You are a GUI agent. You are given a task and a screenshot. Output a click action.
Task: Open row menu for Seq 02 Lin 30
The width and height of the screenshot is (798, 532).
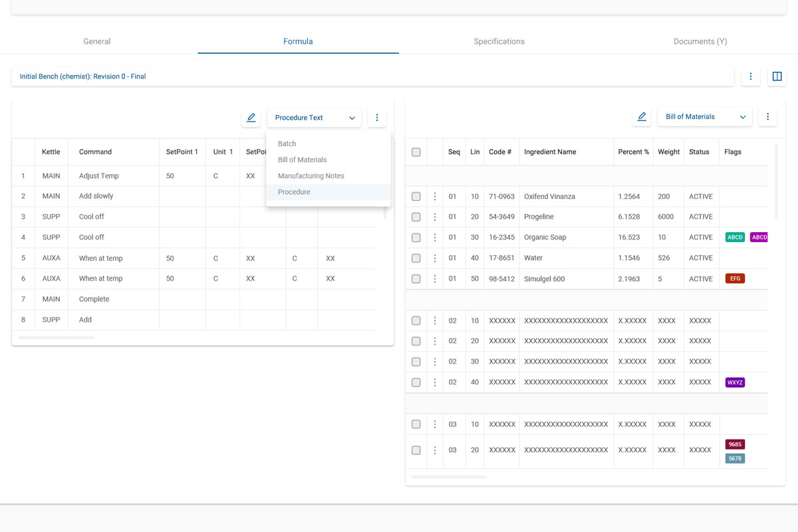(435, 362)
